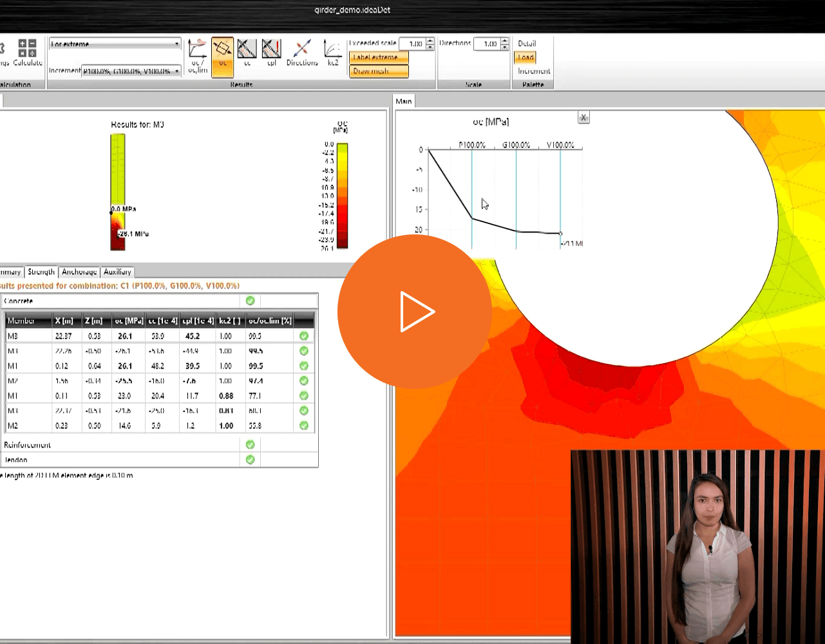
Task: Show the εc strain result
Action: point(247,53)
